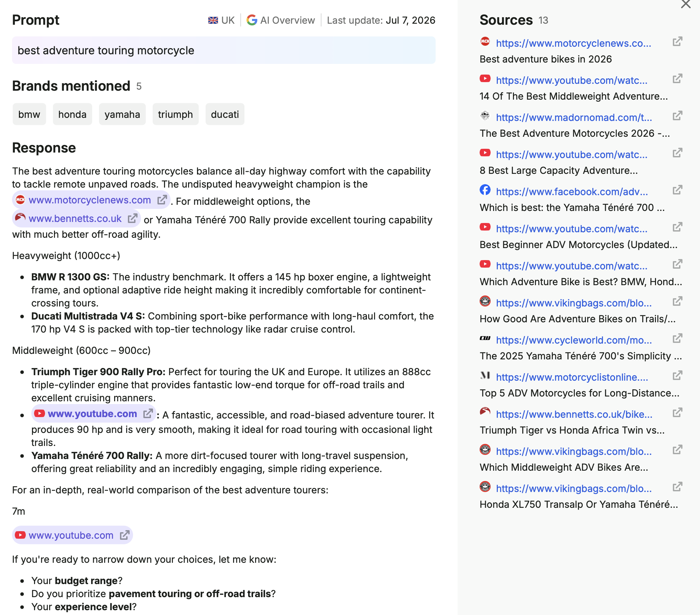Click the 'Best adventure bikes in 2026' title

[x=546, y=59]
